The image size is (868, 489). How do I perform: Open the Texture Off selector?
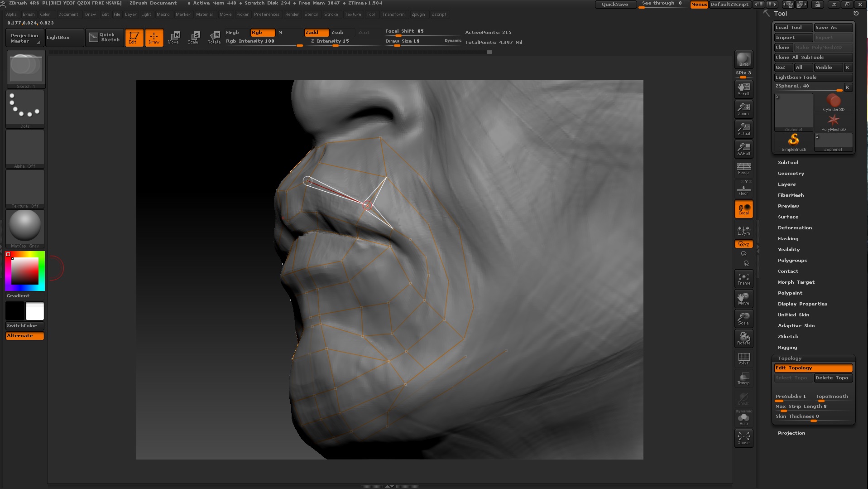click(x=25, y=189)
